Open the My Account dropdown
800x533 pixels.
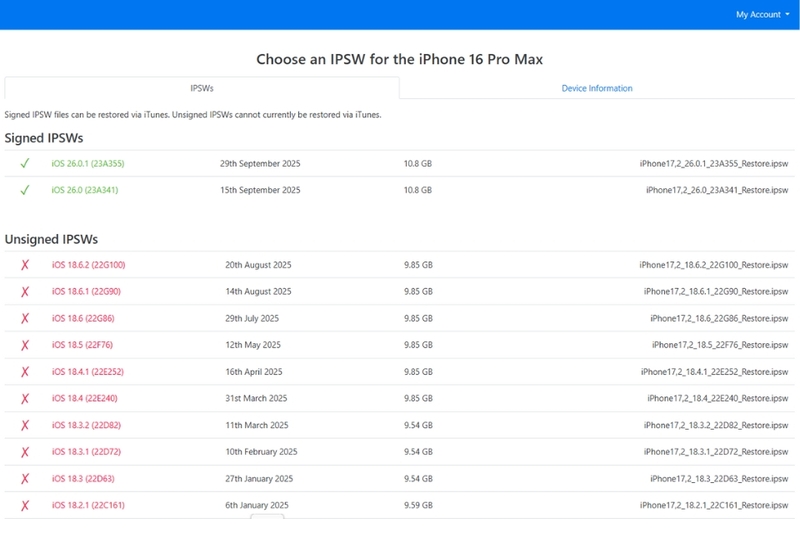pos(762,15)
